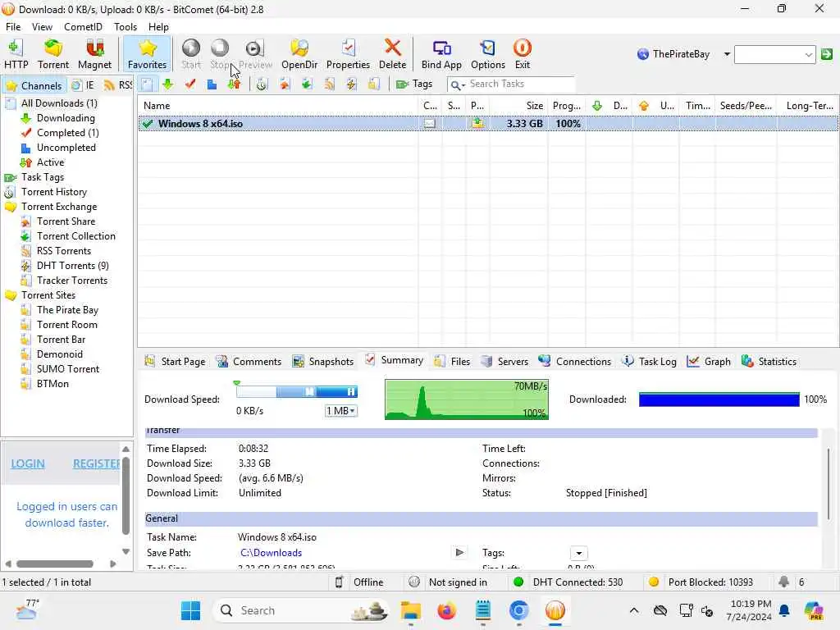Open the Tags dropdown in General section
The height and width of the screenshot is (630, 840).
578,553
